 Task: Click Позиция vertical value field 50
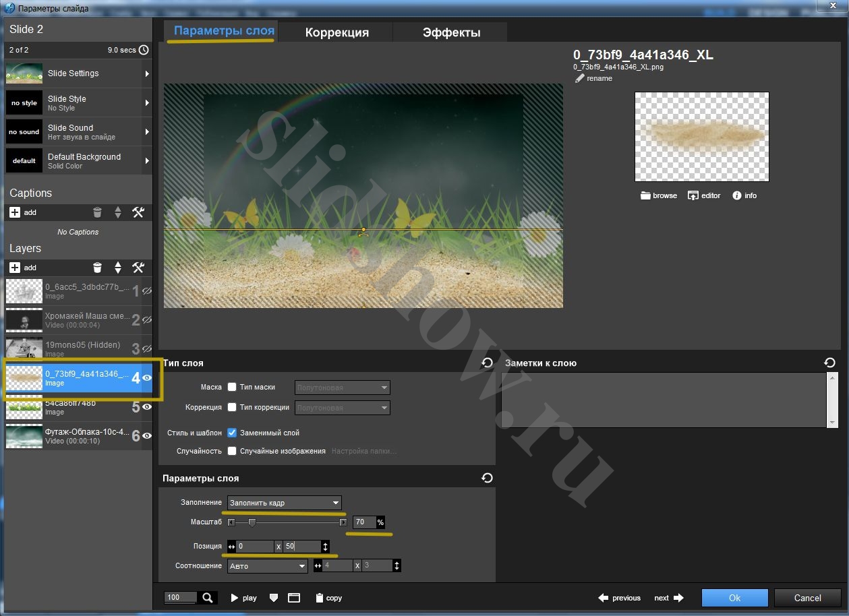tap(301, 547)
